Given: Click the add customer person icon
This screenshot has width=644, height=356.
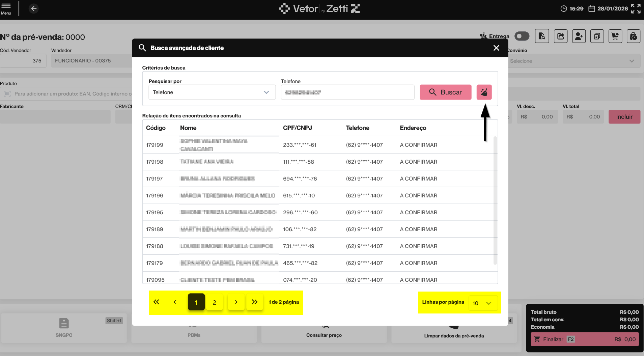Looking at the screenshot, I should point(579,36).
